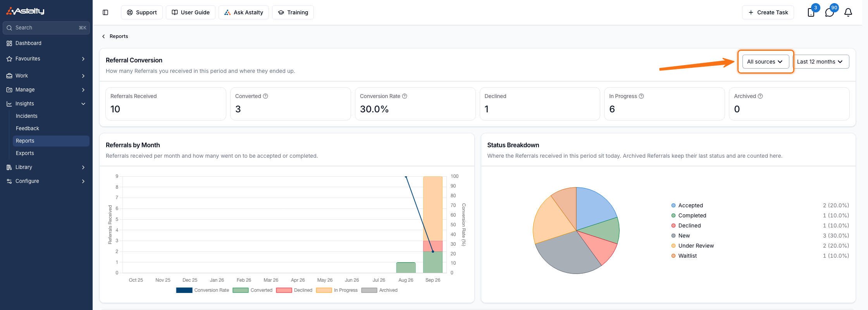This screenshot has width=868, height=310.
Task: Click the Favourites star icon
Action: coord(9,59)
